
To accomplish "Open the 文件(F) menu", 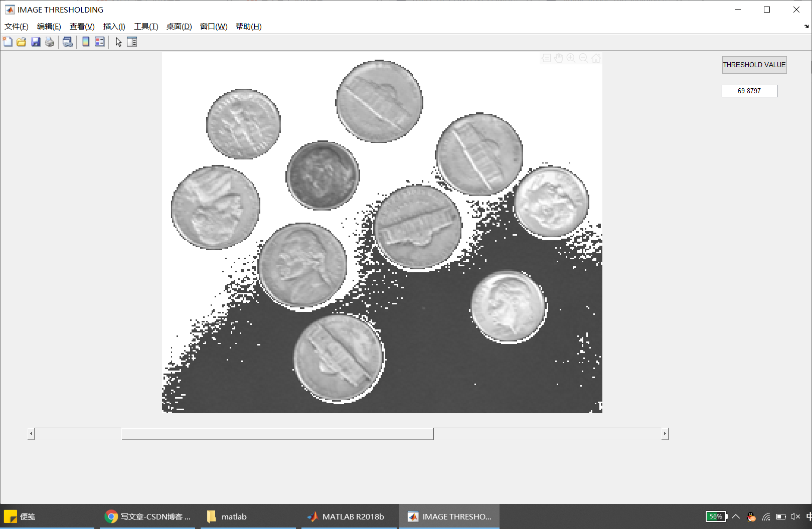I will [17, 27].
